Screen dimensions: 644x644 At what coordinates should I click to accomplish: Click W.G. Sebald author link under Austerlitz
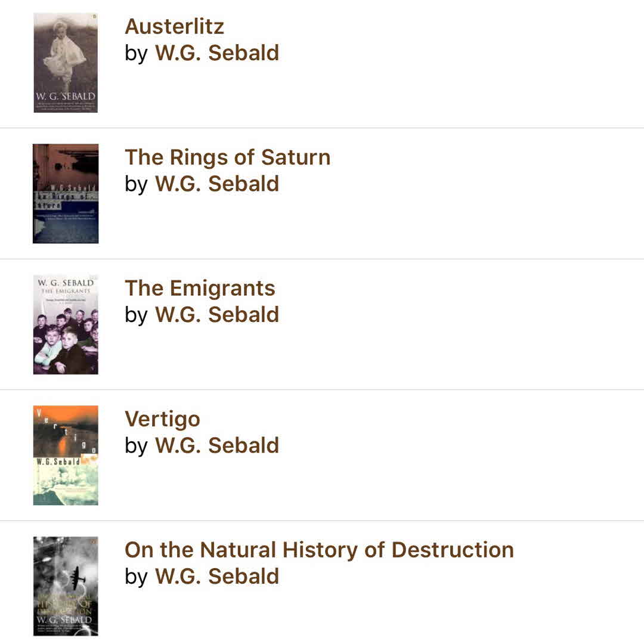[217, 53]
